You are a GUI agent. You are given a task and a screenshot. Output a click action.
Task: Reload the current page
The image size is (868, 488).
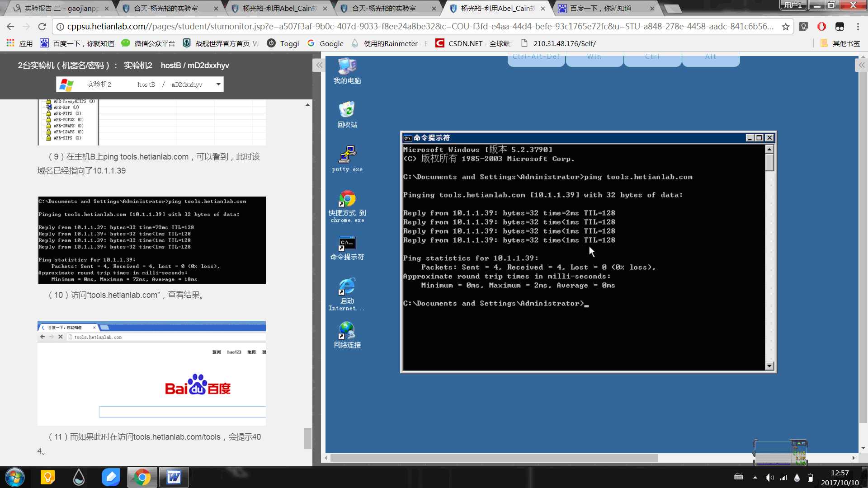(x=42, y=27)
